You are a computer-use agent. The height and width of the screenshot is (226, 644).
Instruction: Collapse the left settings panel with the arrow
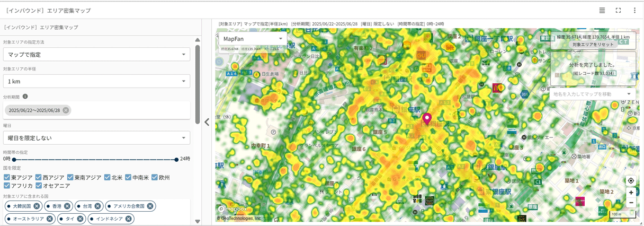(x=207, y=122)
